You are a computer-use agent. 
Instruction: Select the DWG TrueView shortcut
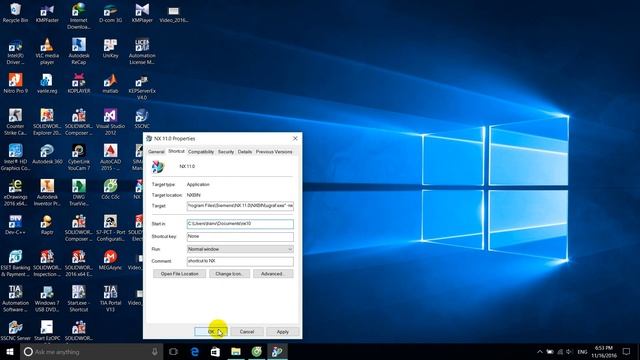coord(78,193)
